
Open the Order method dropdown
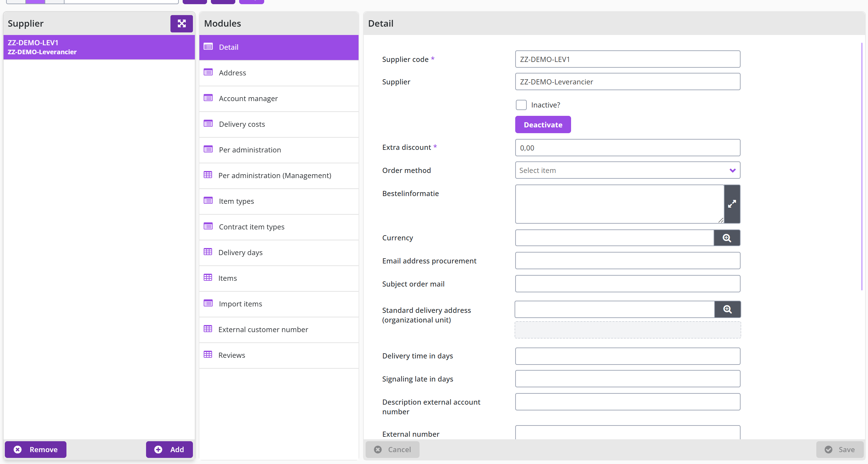click(x=628, y=170)
